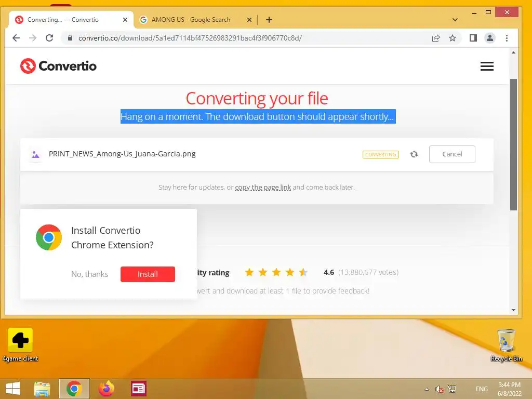The width and height of the screenshot is (532, 399).
Task: Click the spinning refresh icon beside CONVERTING
Action: 414,154
